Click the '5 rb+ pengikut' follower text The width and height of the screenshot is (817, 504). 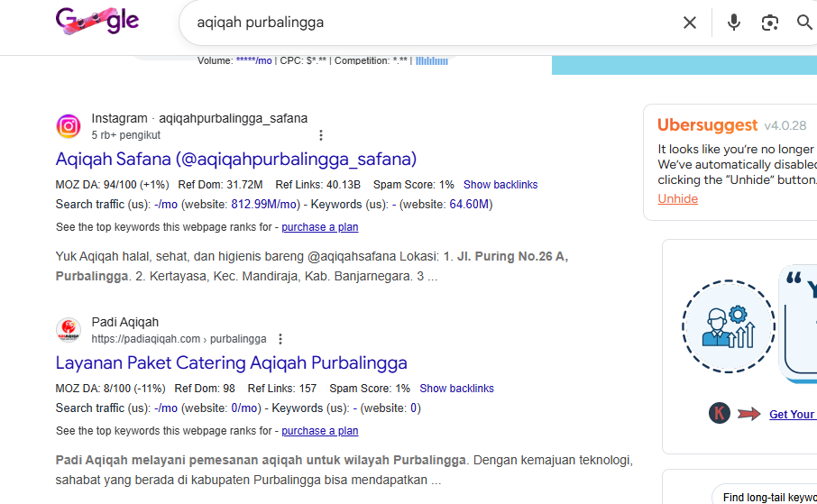(x=126, y=135)
